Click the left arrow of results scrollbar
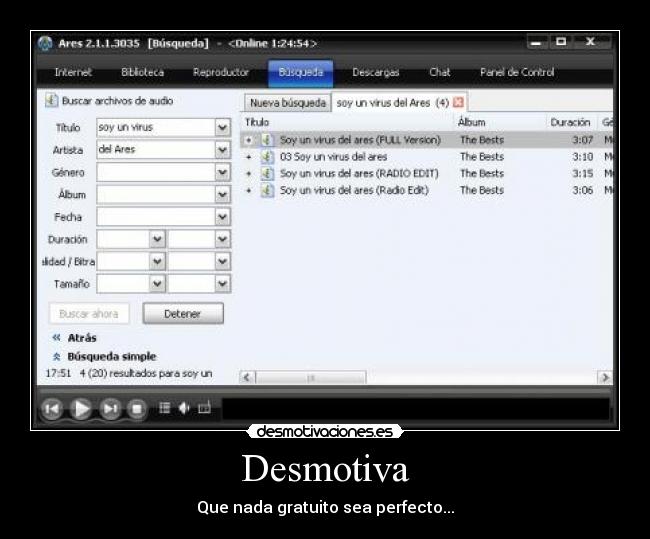The width and height of the screenshot is (650, 539). pyautogui.click(x=247, y=378)
